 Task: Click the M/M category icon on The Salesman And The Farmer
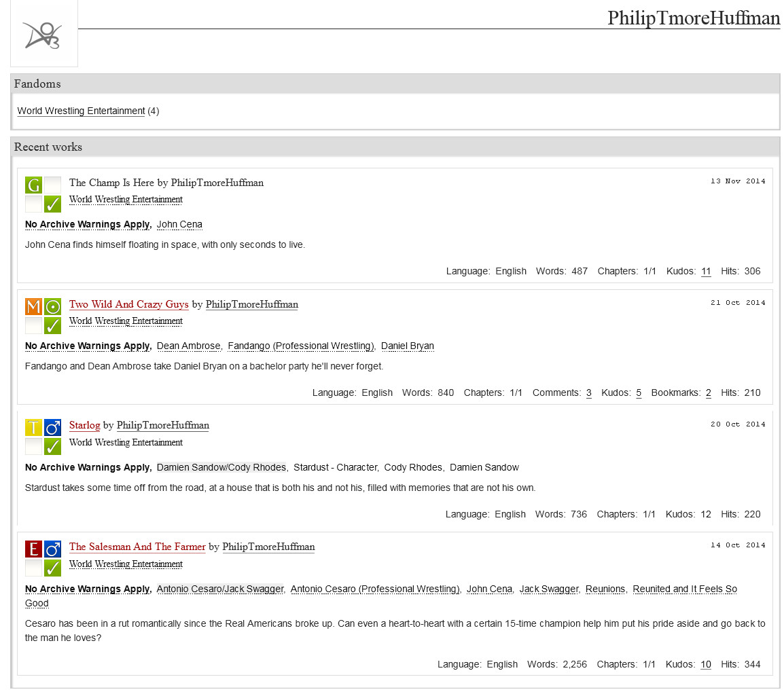point(52,549)
